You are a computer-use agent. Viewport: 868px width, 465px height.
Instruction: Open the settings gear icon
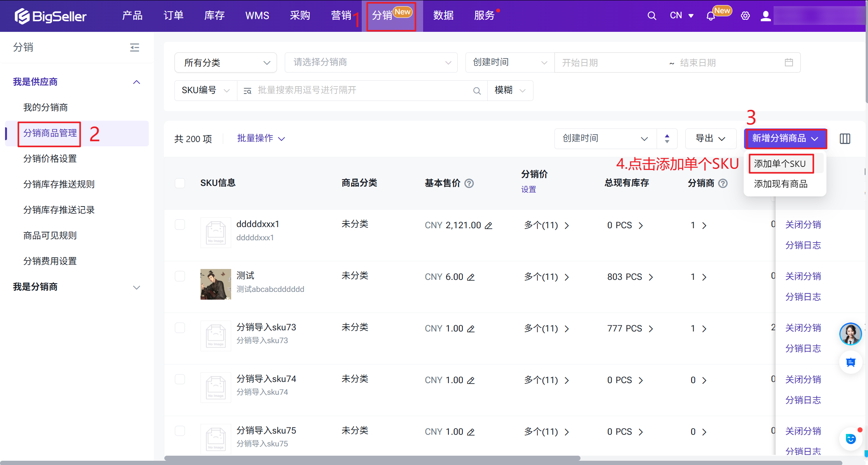pyautogui.click(x=745, y=16)
